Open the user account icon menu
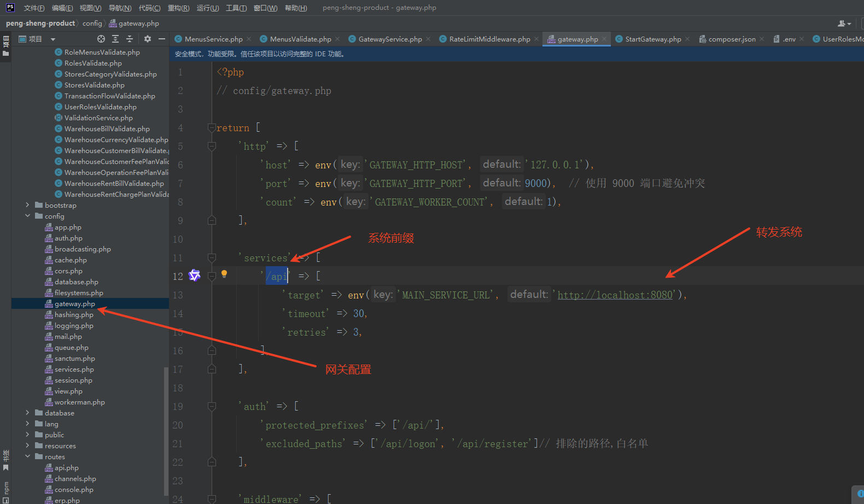Screen dimensions: 864x504 [x=843, y=24]
